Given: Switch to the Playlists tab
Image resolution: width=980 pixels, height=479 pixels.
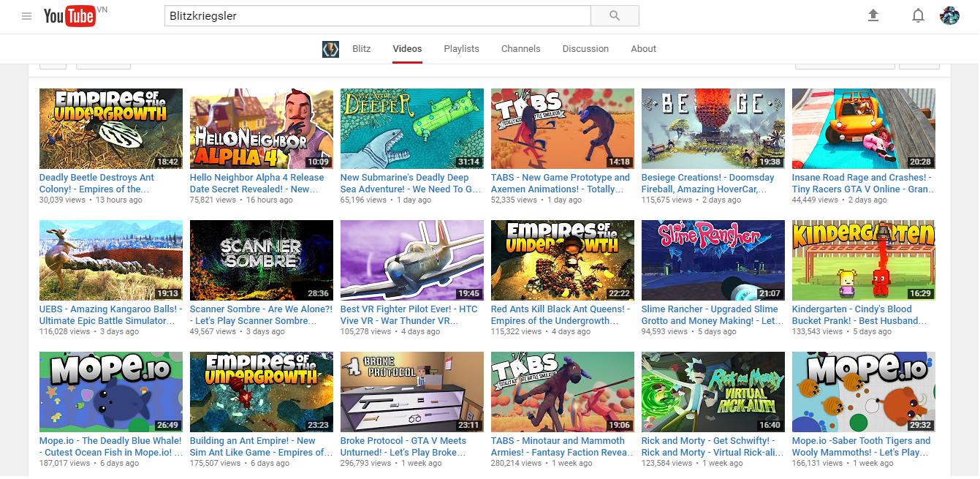Looking at the screenshot, I should (461, 49).
